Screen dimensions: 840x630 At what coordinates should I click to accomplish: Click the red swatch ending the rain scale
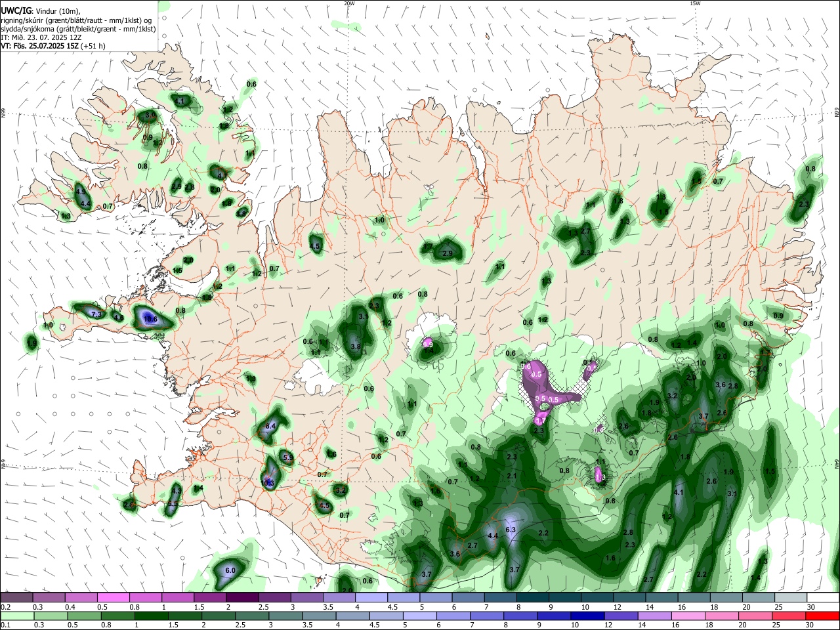(822, 616)
